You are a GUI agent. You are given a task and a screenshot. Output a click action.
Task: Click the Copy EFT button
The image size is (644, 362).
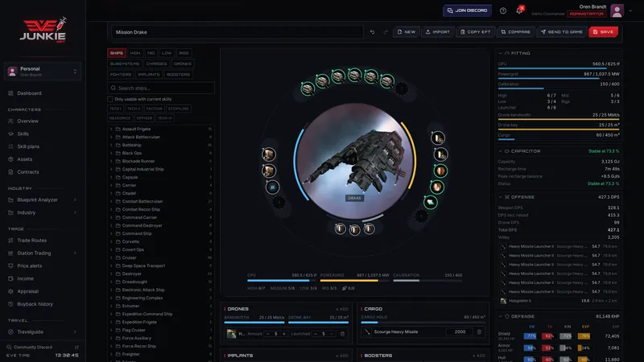(x=475, y=32)
